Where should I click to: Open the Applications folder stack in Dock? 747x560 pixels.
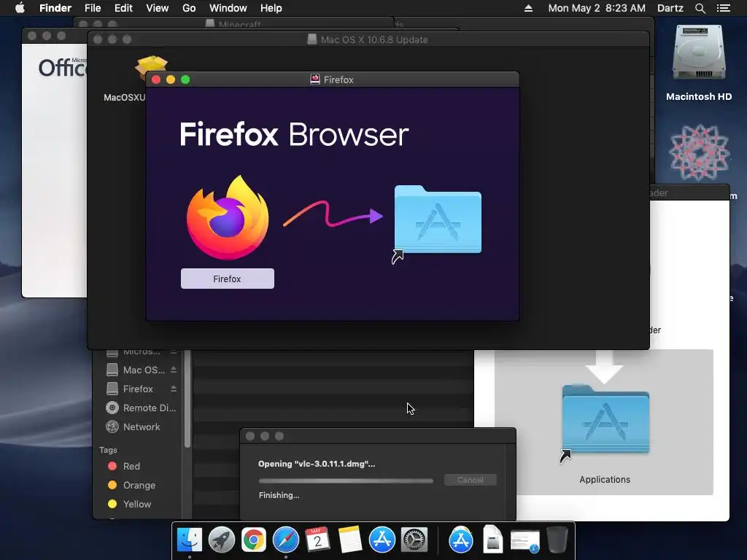click(461, 540)
